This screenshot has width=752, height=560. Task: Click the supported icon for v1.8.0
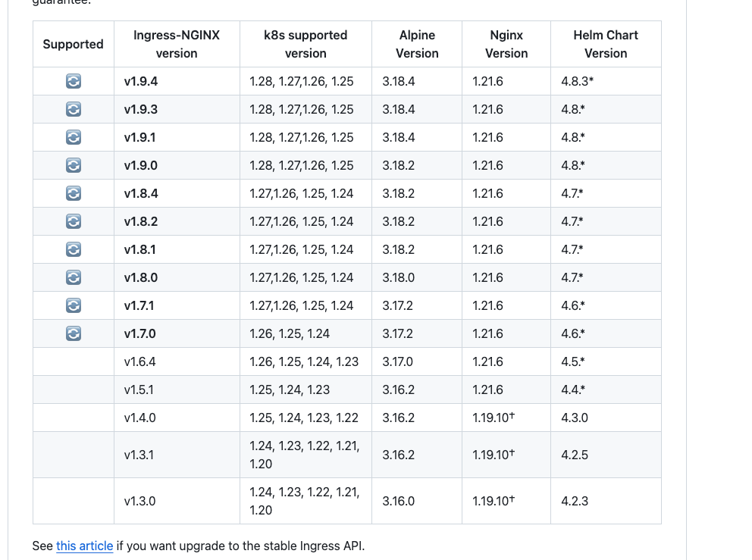(x=74, y=277)
